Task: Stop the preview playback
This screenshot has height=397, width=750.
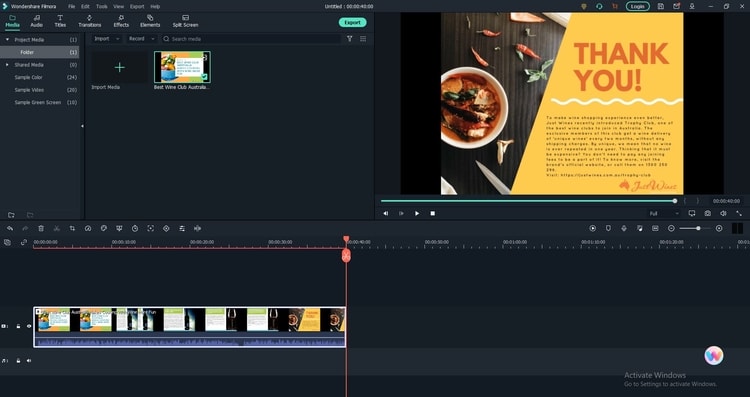Action: pos(432,213)
